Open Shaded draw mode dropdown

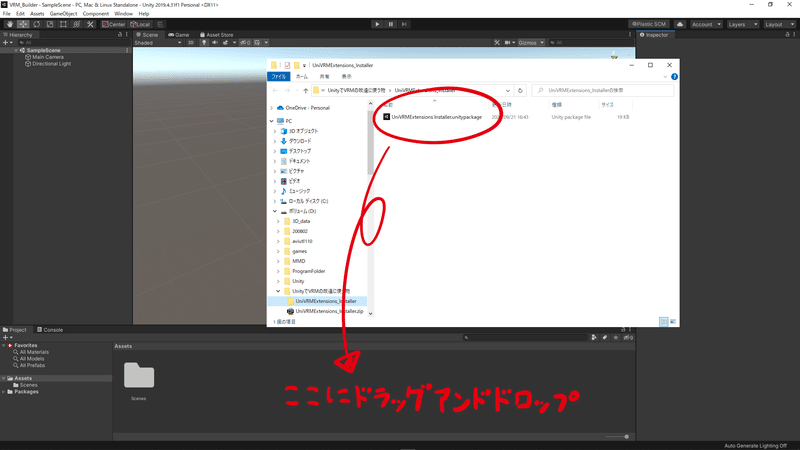(x=158, y=43)
